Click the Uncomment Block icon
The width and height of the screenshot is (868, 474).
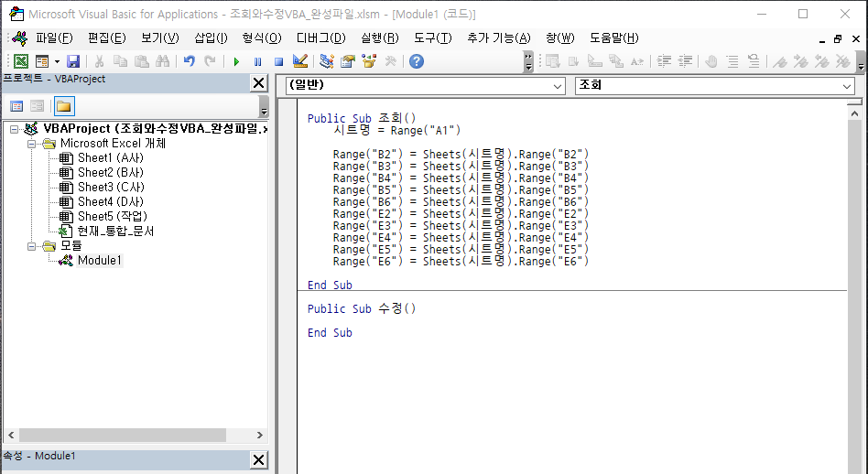(754, 61)
